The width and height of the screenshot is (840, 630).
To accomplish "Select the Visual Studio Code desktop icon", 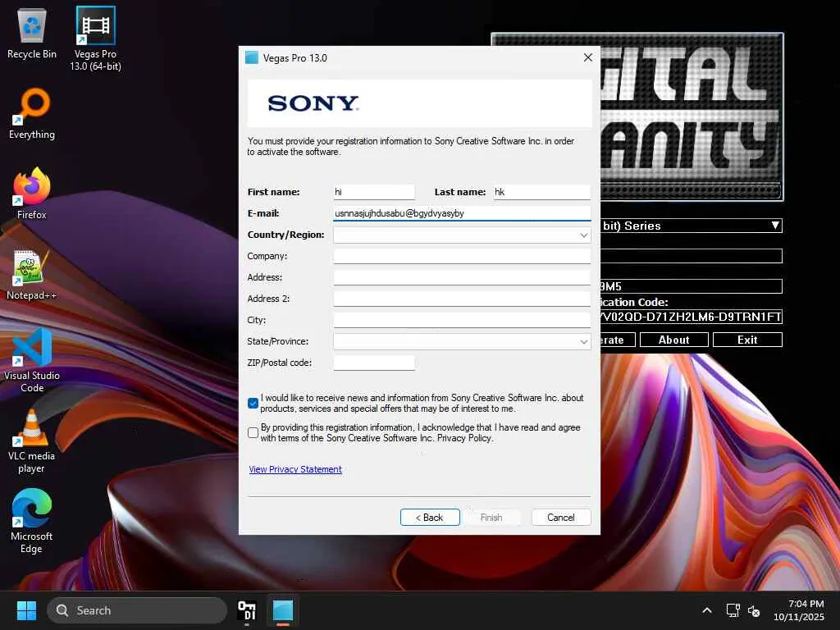I will point(32,360).
